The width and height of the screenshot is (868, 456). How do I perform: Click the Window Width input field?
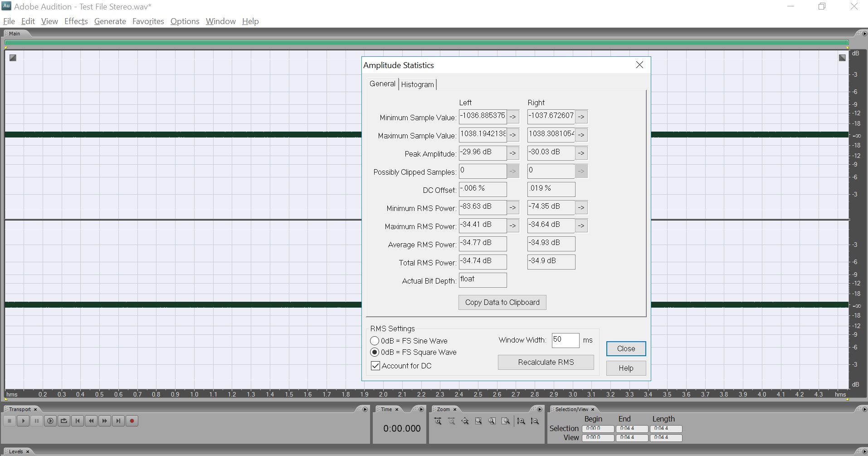(565, 340)
